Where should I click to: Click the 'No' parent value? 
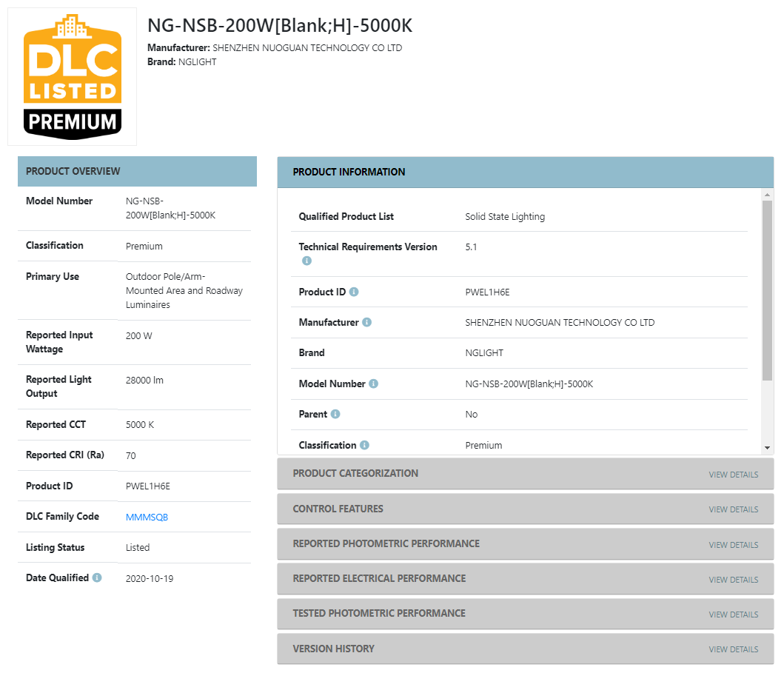(x=471, y=415)
